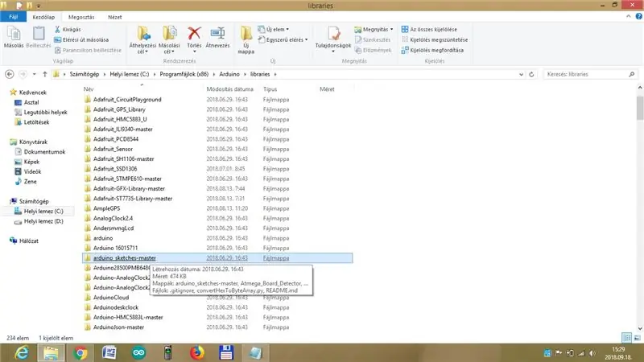Click Elérési út másolása copy path
The width and height of the screenshot is (644, 362).
click(81, 39)
